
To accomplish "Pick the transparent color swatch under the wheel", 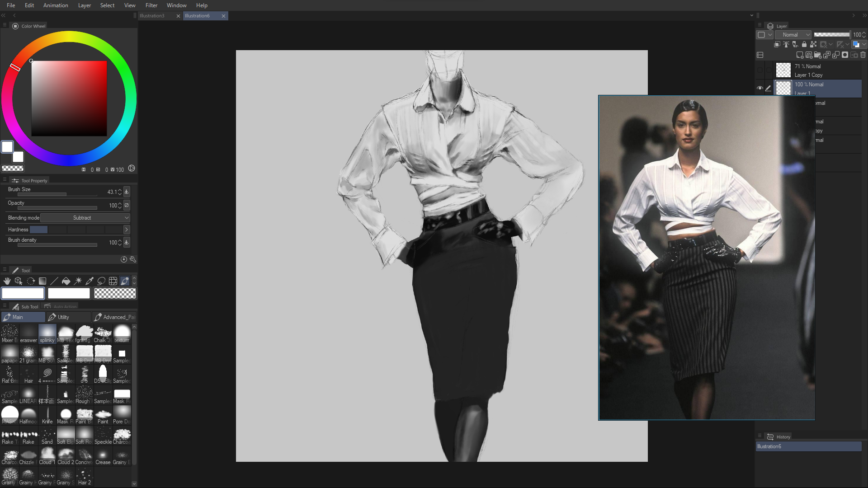I will pyautogui.click(x=13, y=168).
